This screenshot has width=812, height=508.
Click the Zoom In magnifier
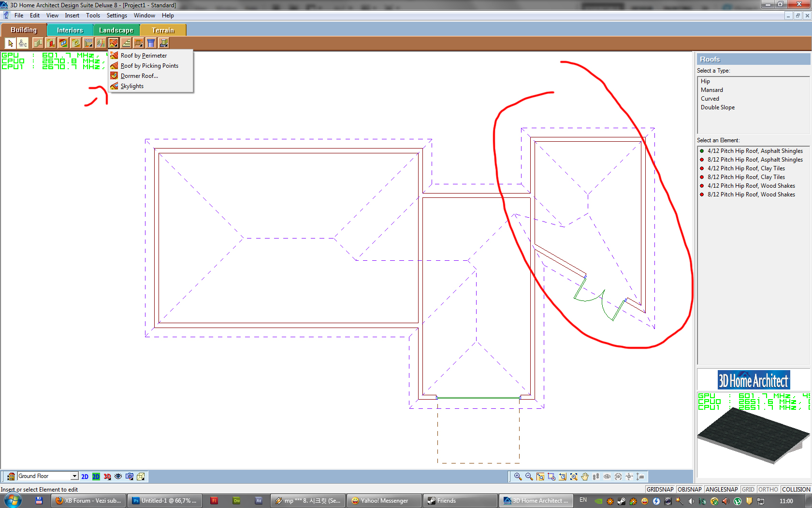pos(518,477)
